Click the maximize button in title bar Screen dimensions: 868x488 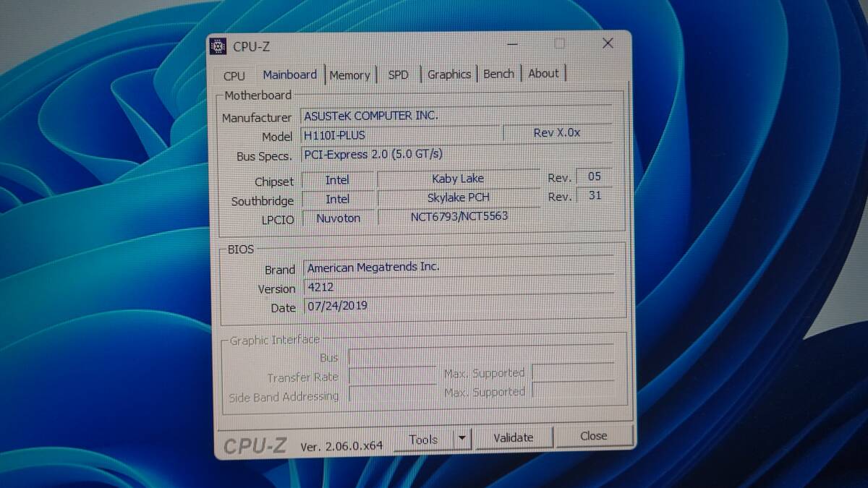point(559,44)
